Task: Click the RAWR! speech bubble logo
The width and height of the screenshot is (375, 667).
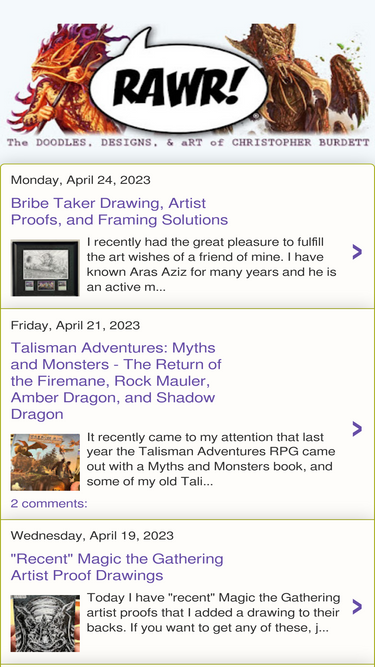Action: 179,84
